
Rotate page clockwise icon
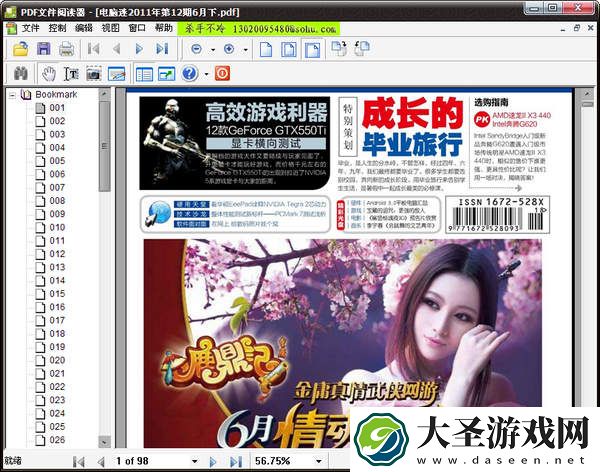click(x=339, y=49)
